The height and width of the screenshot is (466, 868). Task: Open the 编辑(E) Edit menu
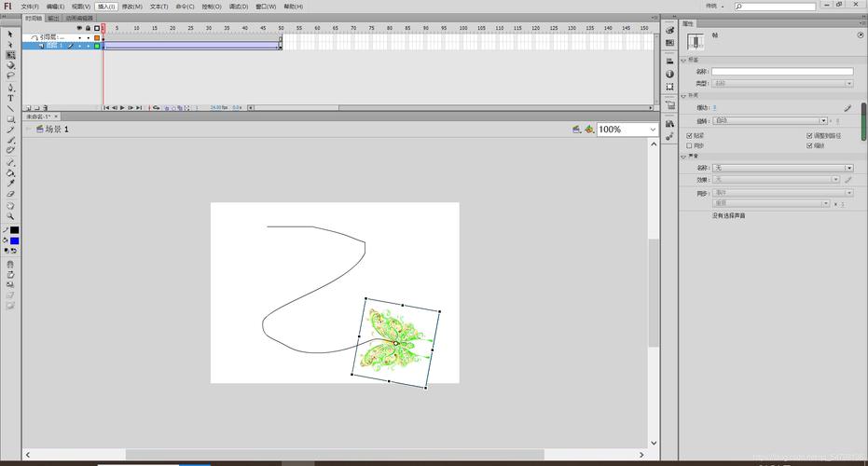click(x=55, y=7)
